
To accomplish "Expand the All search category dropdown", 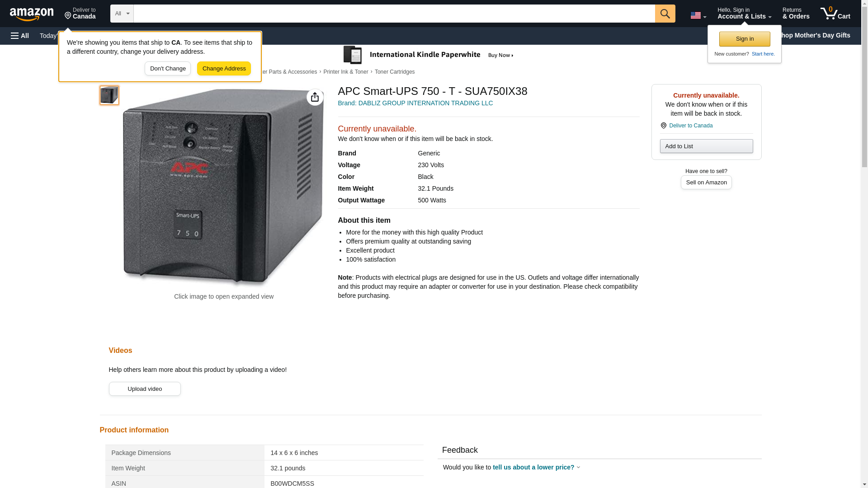I will (x=122, y=14).
